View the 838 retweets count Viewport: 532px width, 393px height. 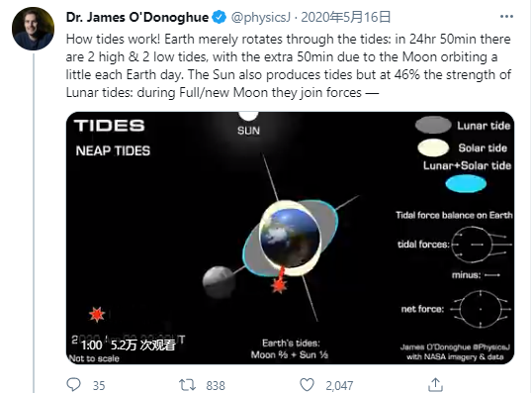216,385
